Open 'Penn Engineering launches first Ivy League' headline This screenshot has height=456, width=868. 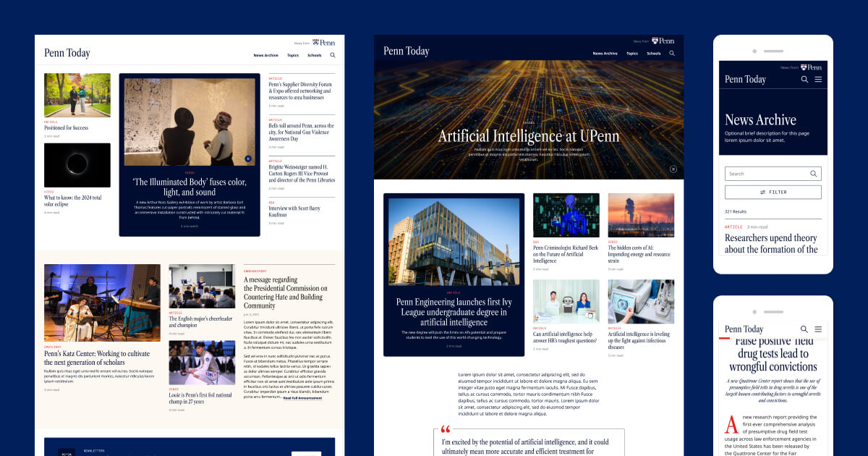click(x=454, y=311)
